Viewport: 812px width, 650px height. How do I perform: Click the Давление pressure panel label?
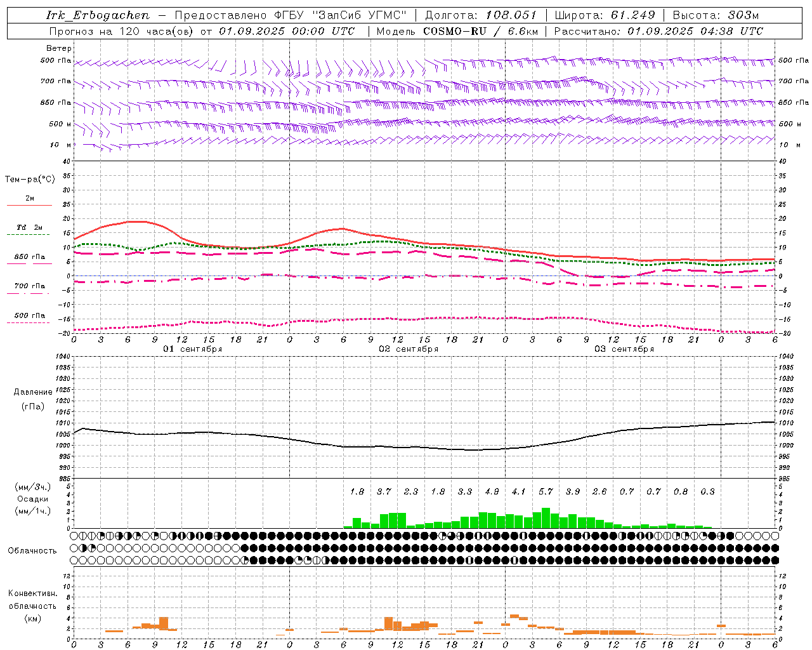pyautogui.click(x=33, y=392)
